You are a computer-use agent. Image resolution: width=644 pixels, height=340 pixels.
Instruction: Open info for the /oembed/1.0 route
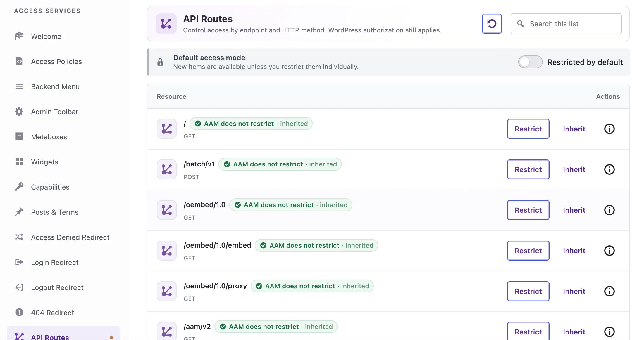tap(609, 210)
